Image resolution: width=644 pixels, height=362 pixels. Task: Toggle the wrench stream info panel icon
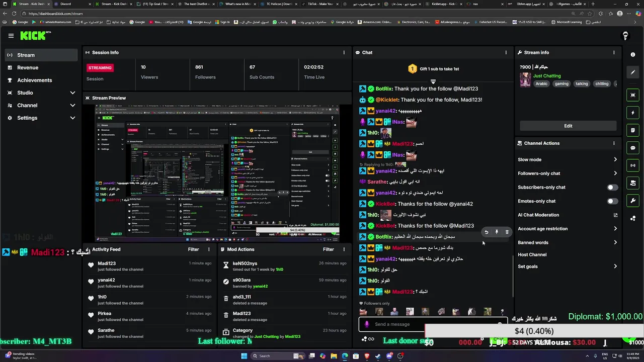(633, 201)
